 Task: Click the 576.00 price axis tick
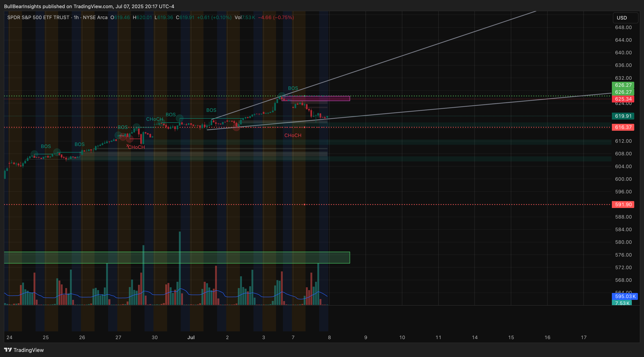(x=623, y=255)
